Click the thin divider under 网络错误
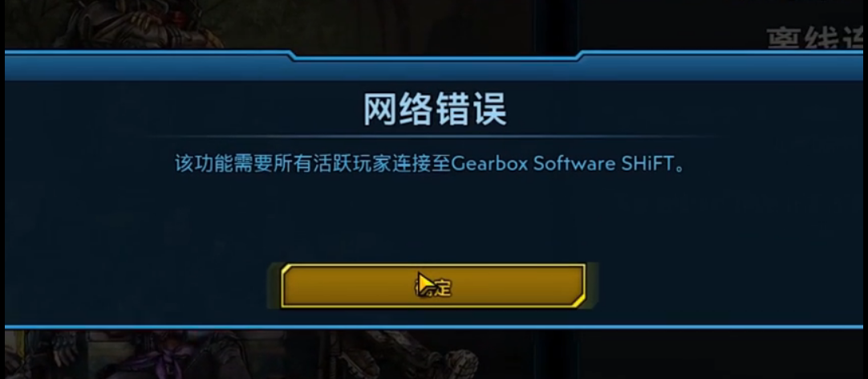 (435, 137)
